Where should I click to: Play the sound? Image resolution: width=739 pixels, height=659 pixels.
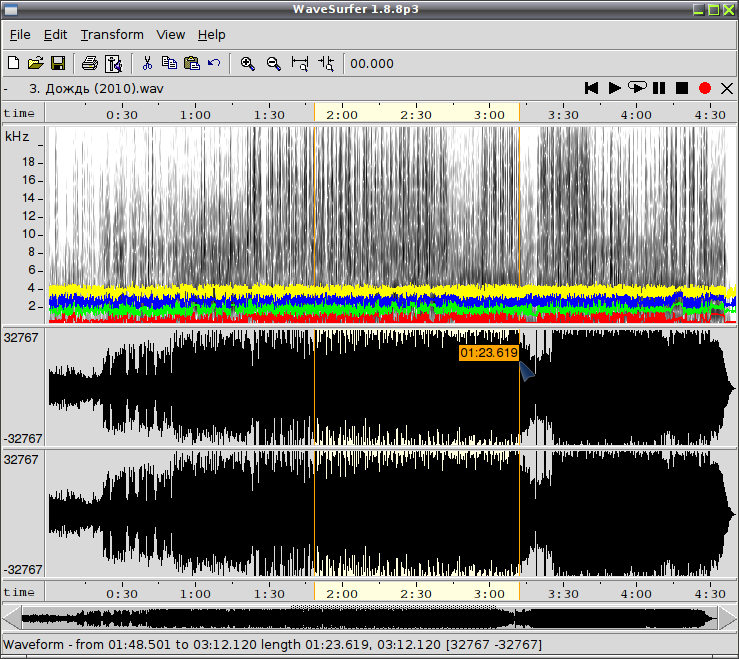[614, 88]
